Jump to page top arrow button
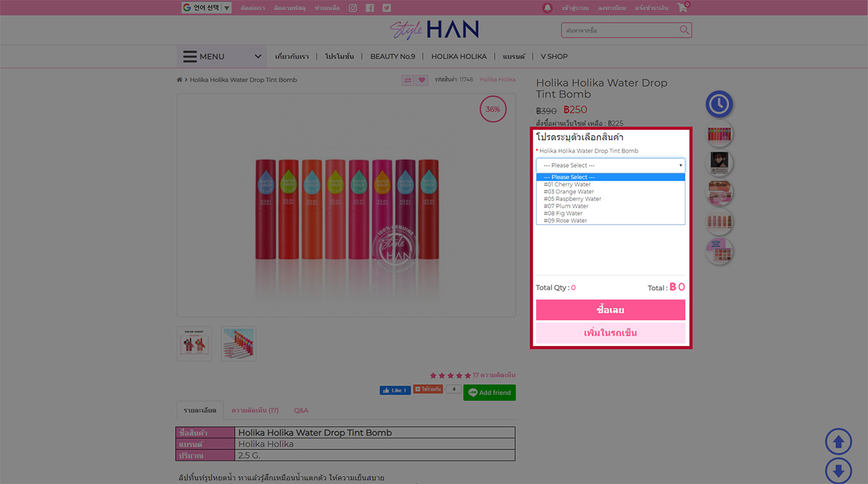868x484 pixels. [x=838, y=442]
